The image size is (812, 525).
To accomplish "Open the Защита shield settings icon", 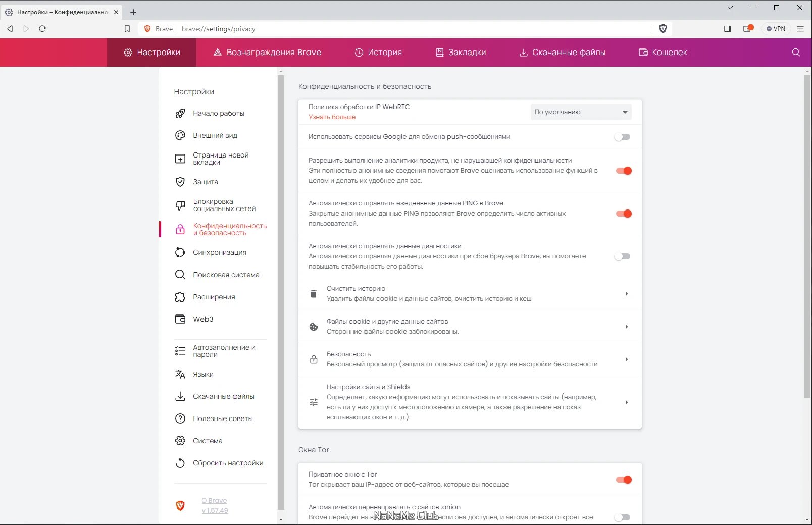I will 180,182.
